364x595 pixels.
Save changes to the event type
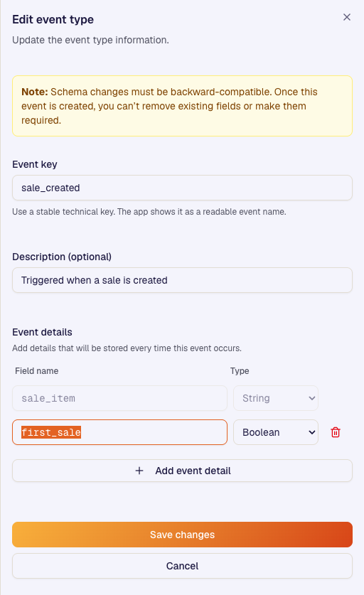coord(182,535)
